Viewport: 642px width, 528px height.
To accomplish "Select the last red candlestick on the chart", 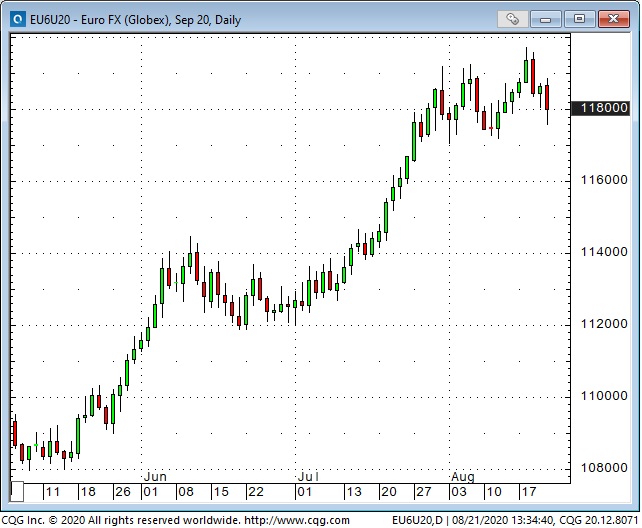I will point(547,97).
